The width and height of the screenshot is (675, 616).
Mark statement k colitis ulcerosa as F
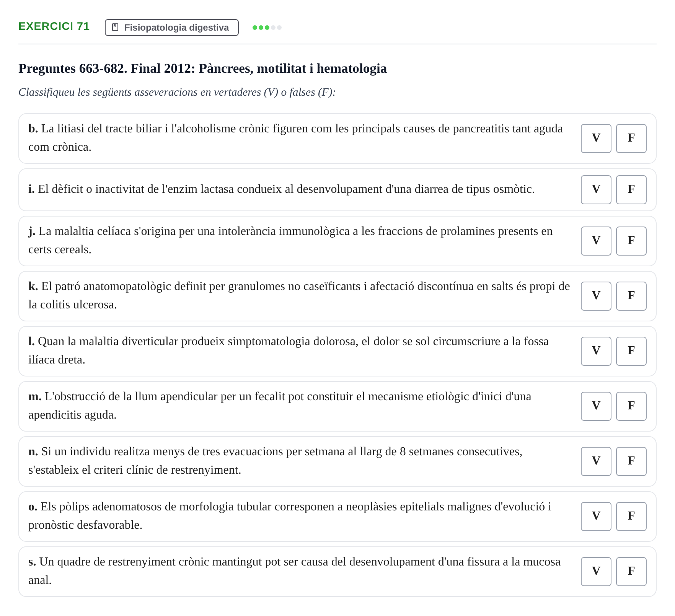coord(631,296)
